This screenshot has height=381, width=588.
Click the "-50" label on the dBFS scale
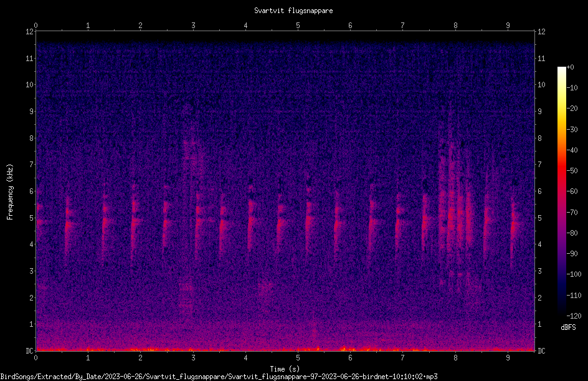572,170
